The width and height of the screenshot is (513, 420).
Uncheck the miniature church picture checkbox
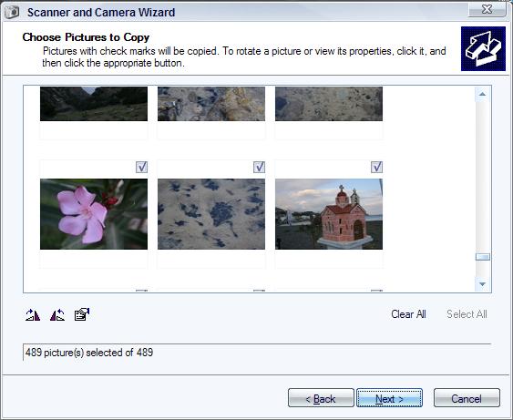376,167
